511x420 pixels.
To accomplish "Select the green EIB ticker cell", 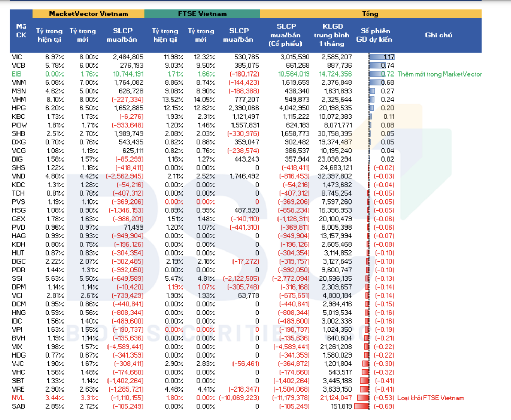I will coord(16,74).
